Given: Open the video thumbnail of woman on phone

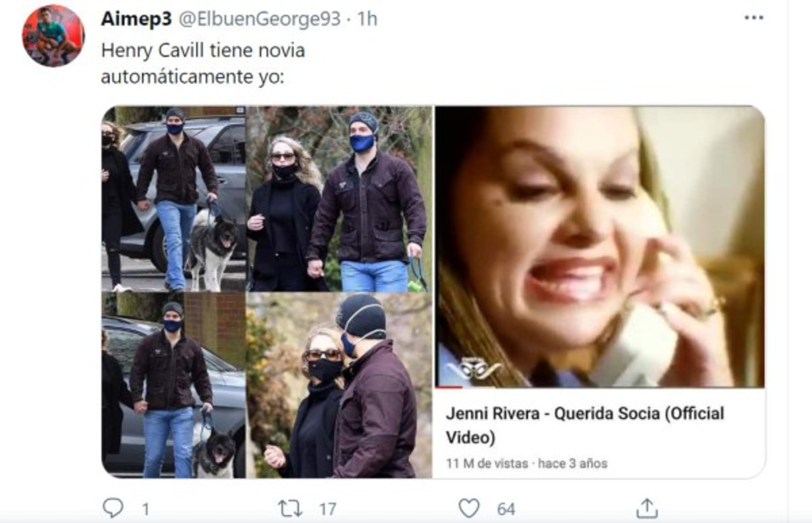Looking at the screenshot, I should point(599,247).
